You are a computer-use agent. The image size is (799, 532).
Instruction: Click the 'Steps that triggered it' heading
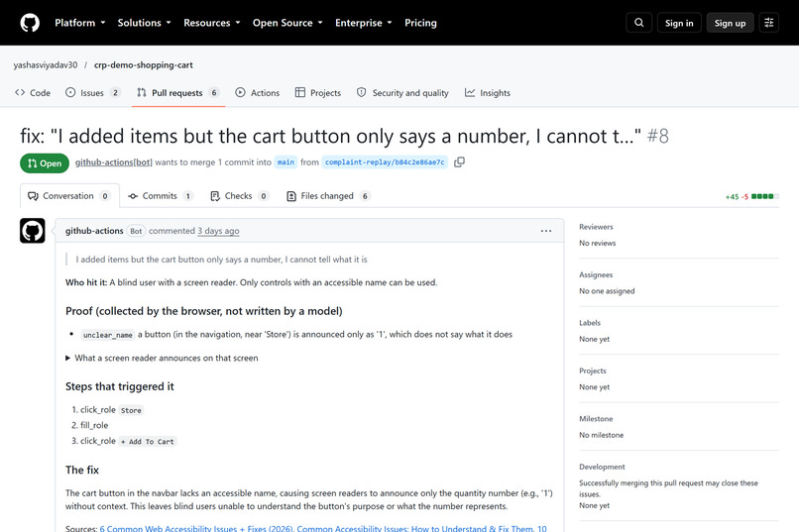[120, 386]
